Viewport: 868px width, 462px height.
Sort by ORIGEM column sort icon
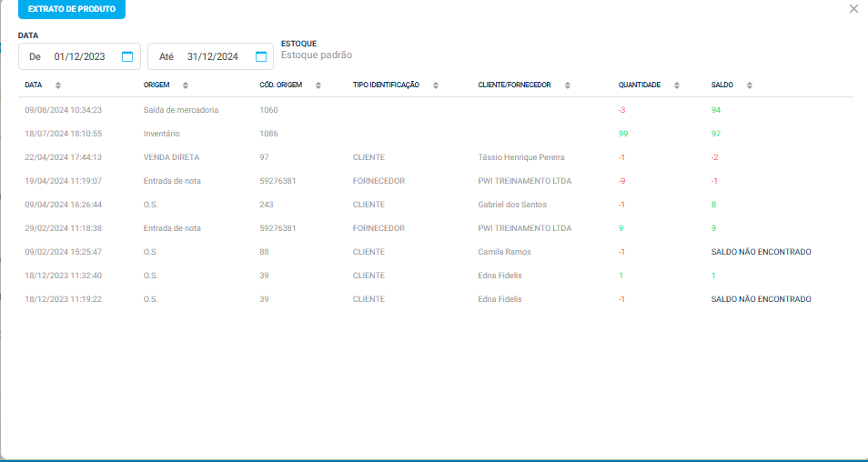pos(186,85)
